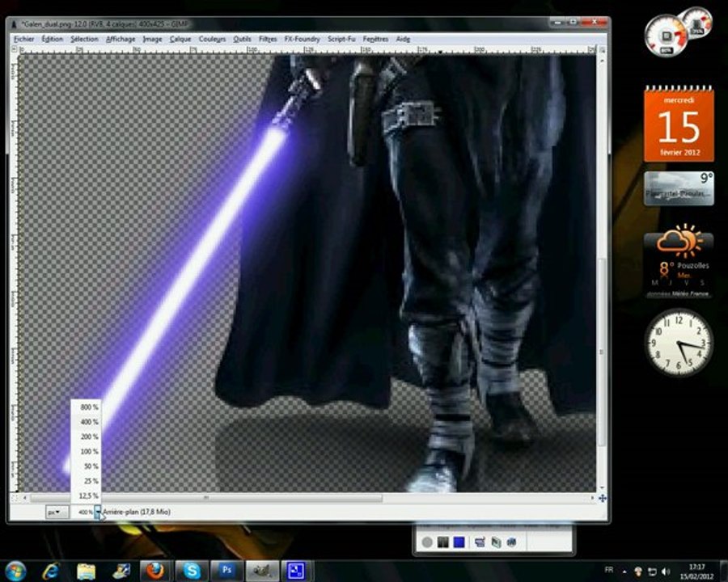
Task: Open the Image menu
Action: click(152, 39)
